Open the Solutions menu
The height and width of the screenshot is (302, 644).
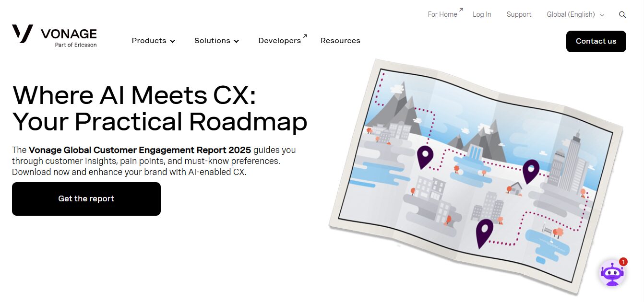coord(216,41)
